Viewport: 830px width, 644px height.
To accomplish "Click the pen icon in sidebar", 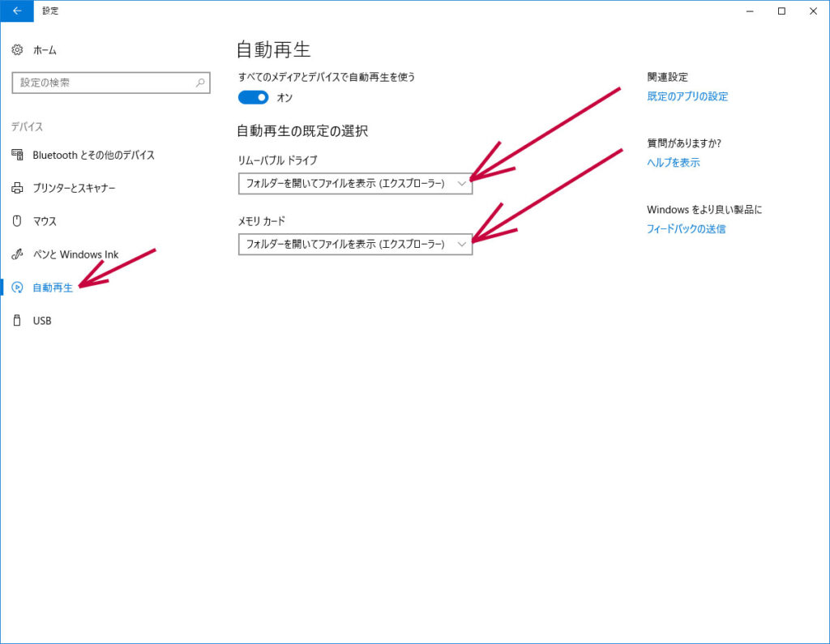I will click(x=18, y=254).
